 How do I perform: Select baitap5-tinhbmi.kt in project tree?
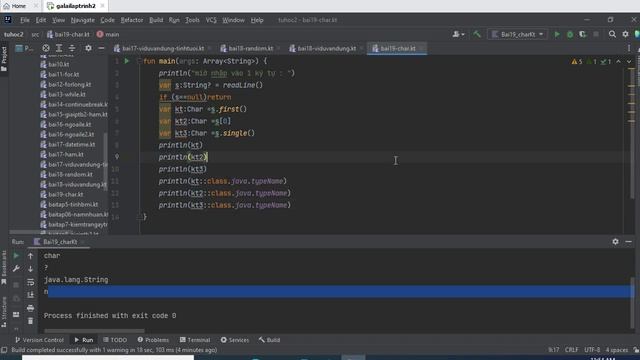pos(73,204)
